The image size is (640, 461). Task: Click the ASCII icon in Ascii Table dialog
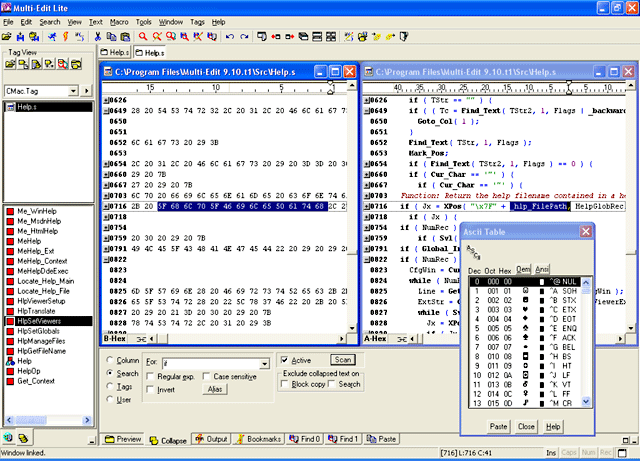coord(473,252)
